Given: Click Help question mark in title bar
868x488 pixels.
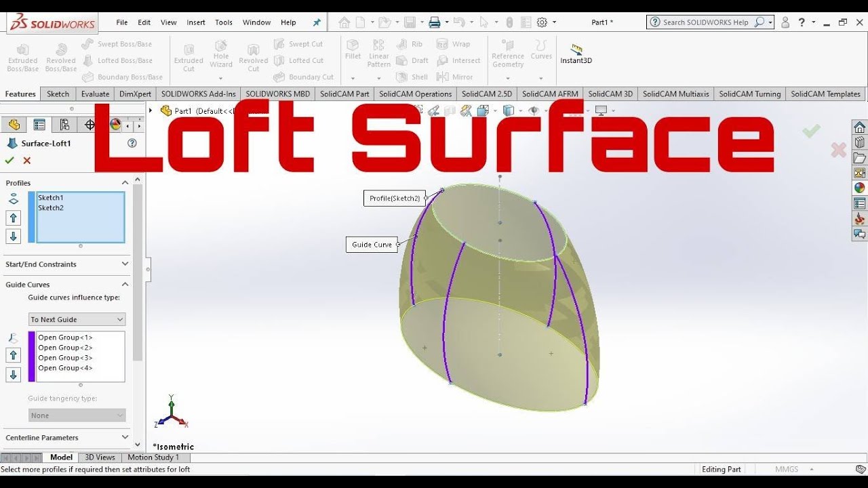Looking at the screenshot, I should [802, 22].
